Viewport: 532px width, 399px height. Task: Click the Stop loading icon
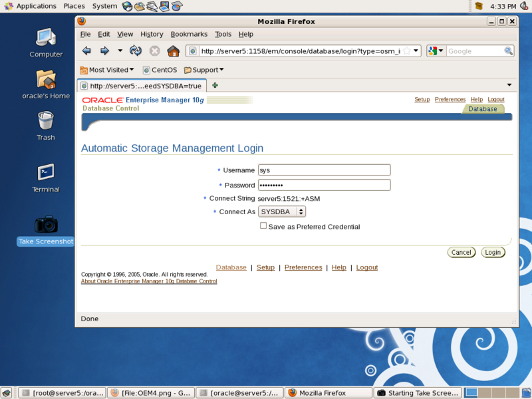coord(155,51)
